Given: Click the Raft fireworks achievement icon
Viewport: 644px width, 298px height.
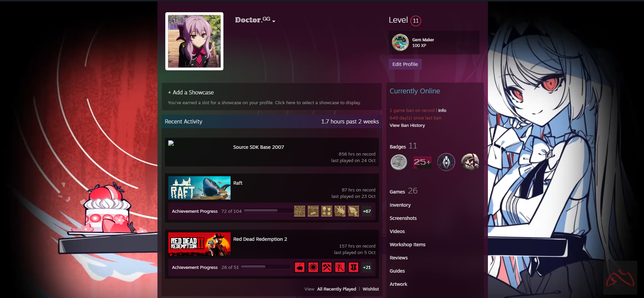Looking at the screenshot, I should coord(299,211).
